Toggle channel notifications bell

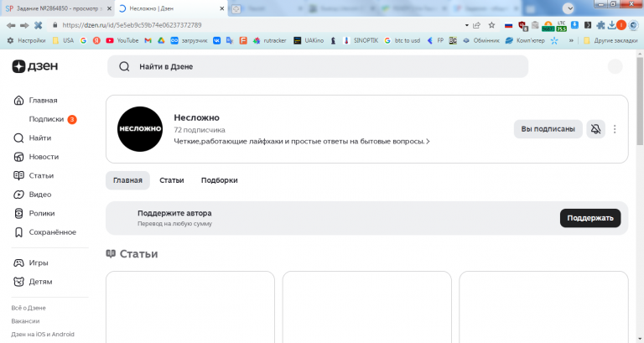tap(595, 129)
